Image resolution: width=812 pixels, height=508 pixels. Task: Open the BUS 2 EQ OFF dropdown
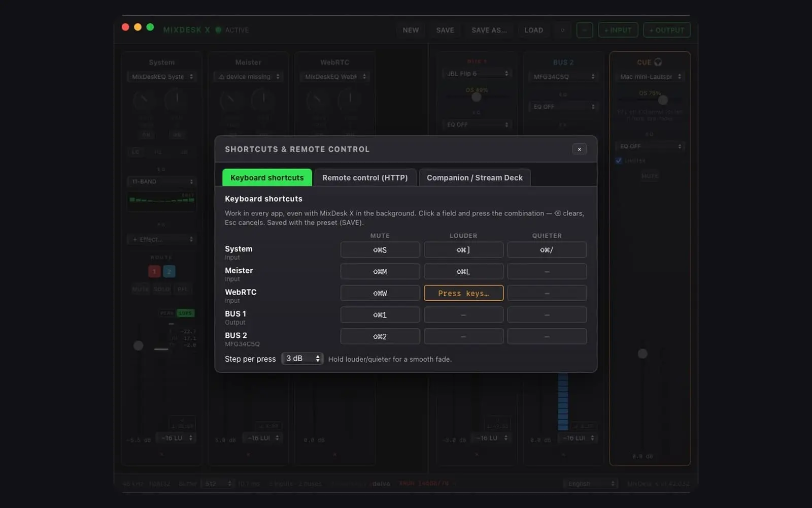[563, 107]
